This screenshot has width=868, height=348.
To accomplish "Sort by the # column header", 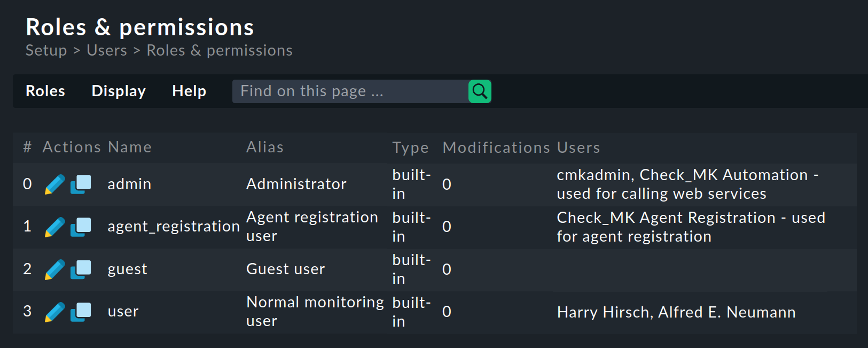I will point(27,147).
